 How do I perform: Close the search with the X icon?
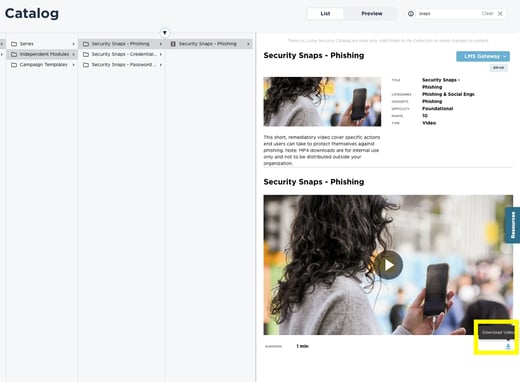pos(500,14)
